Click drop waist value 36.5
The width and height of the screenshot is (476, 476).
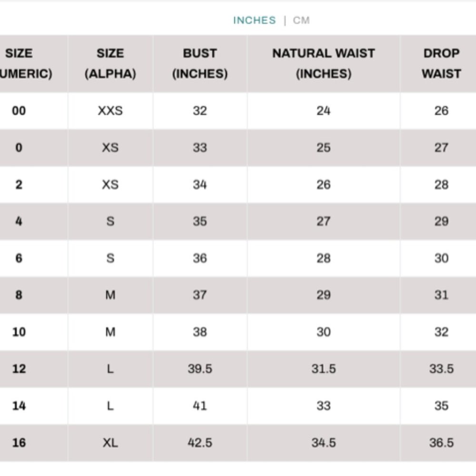[x=441, y=443]
